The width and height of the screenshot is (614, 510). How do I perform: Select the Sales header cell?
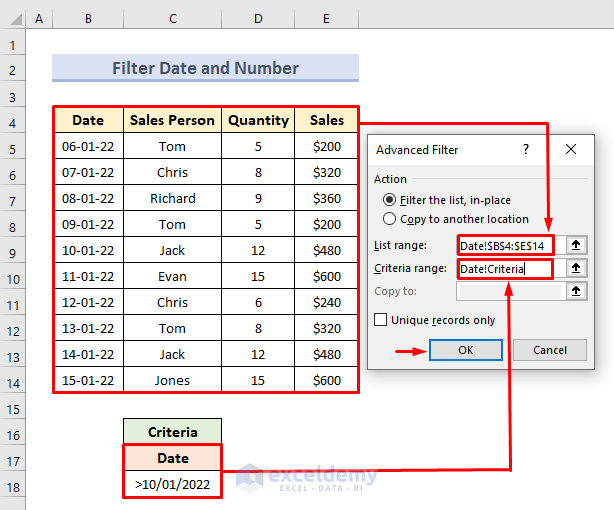[x=327, y=120]
